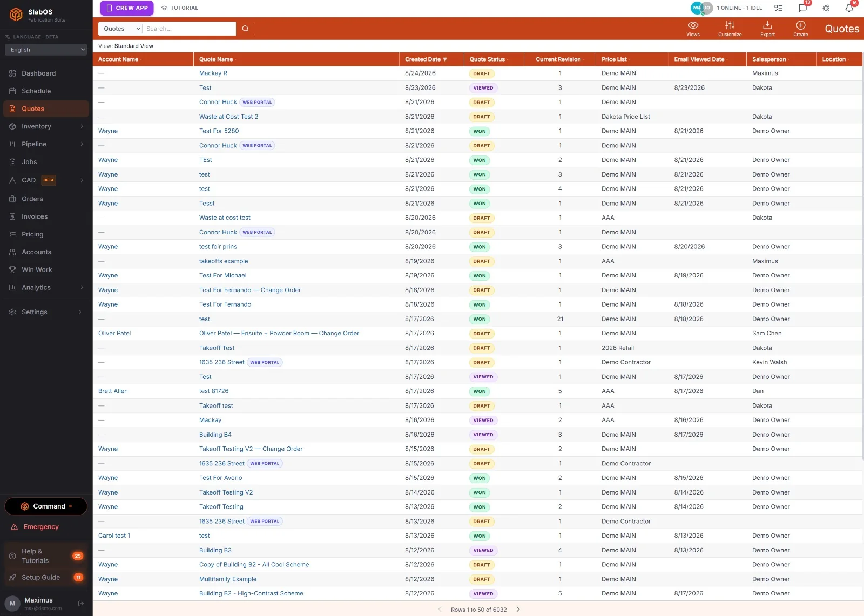Open Win Work in the sidebar

(46, 270)
